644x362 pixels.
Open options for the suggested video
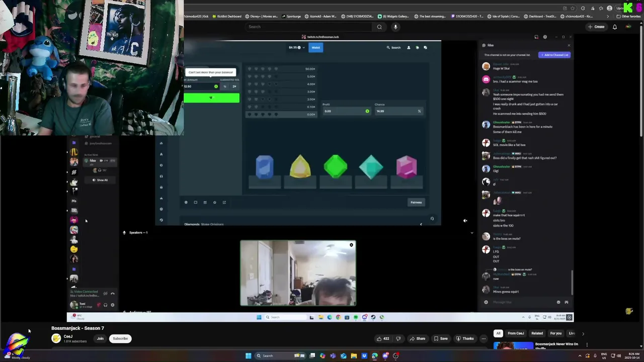pyautogui.click(x=587, y=345)
